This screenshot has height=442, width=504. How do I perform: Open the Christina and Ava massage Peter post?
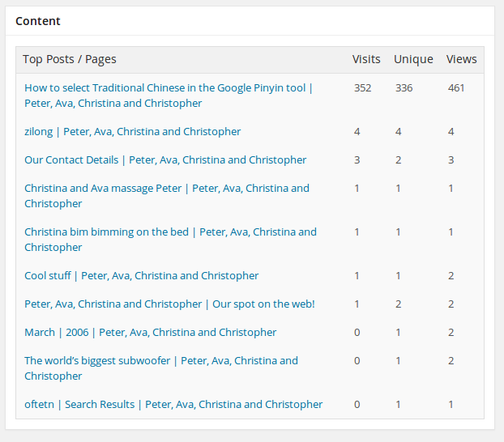(x=167, y=196)
